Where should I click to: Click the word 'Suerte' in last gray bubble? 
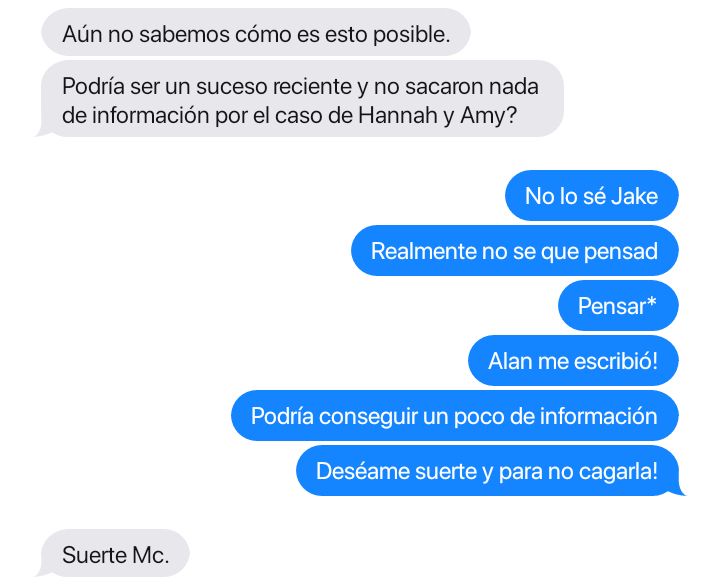pos(95,555)
